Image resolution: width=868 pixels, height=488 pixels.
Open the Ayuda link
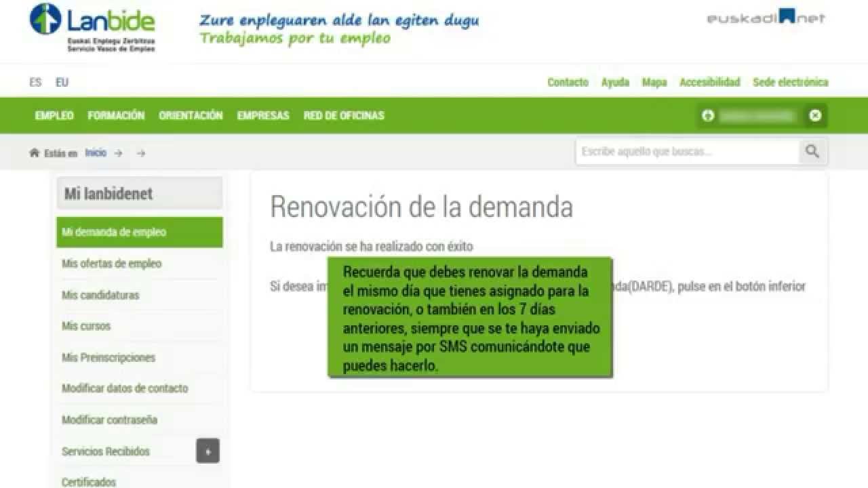[x=615, y=82]
